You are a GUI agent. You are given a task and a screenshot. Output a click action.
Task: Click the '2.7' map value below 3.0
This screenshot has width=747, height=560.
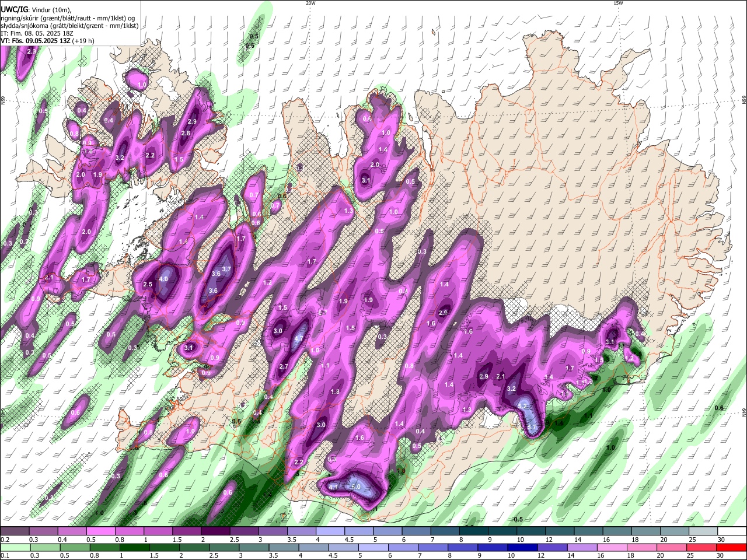coord(284,367)
